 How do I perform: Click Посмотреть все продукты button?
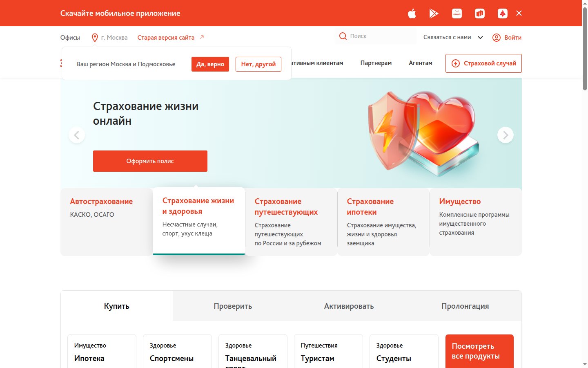[479, 352]
